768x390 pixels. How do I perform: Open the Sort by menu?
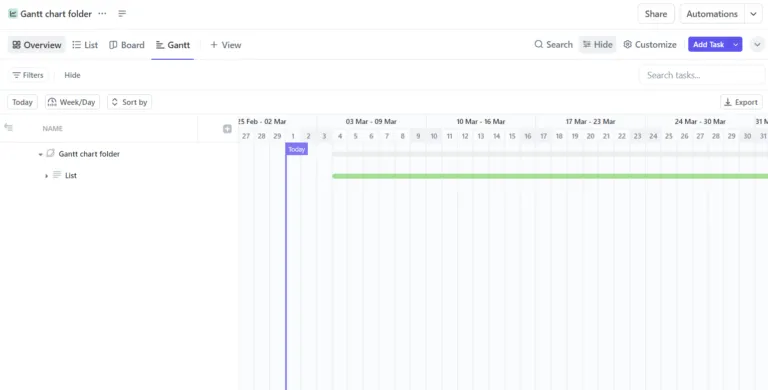129,102
